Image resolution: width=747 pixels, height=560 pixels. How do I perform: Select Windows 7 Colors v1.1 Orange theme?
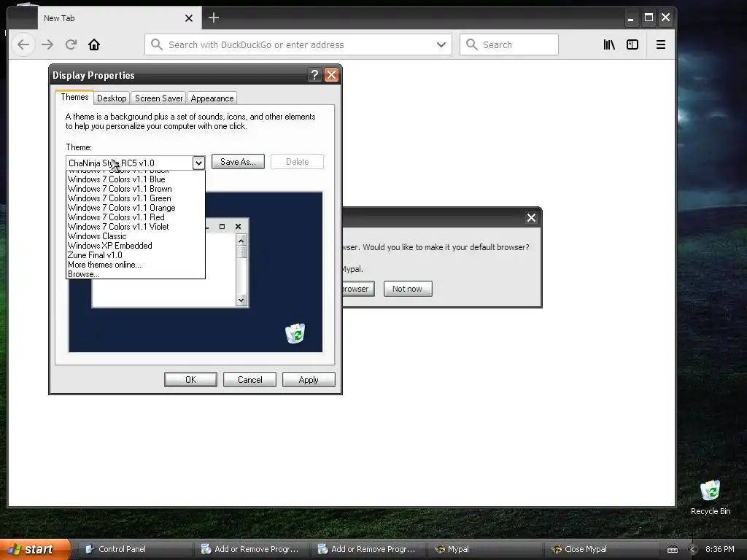click(x=135, y=208)
